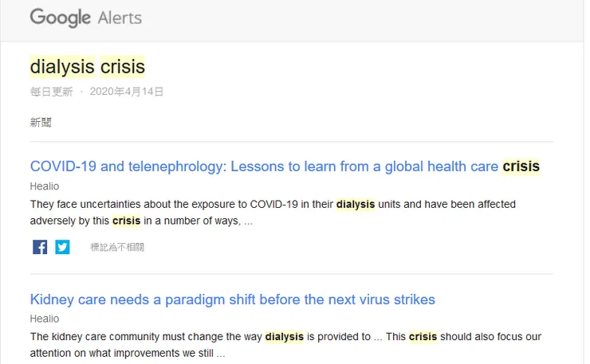
Task: Click the 新聞 section label
Action: tap(41, 123)
